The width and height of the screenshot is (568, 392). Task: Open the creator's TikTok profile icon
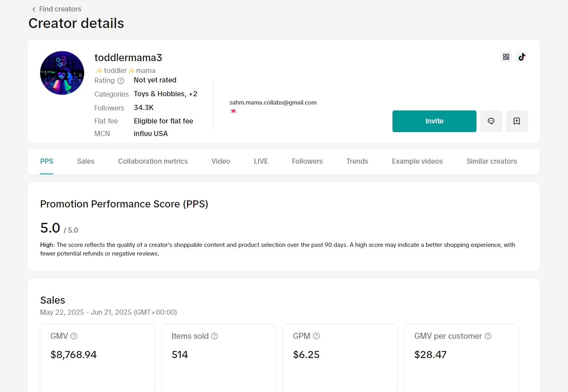tap(522, 57)
